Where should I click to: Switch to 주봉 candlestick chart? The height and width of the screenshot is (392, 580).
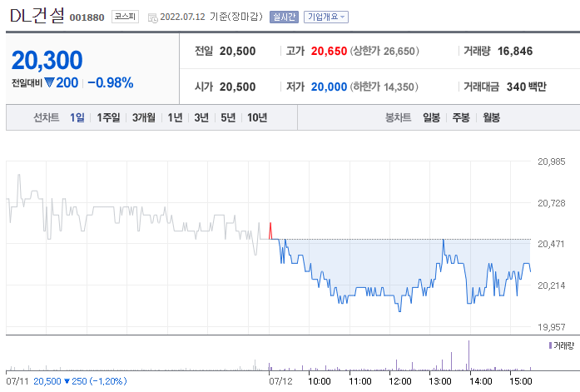click(461, 117)
